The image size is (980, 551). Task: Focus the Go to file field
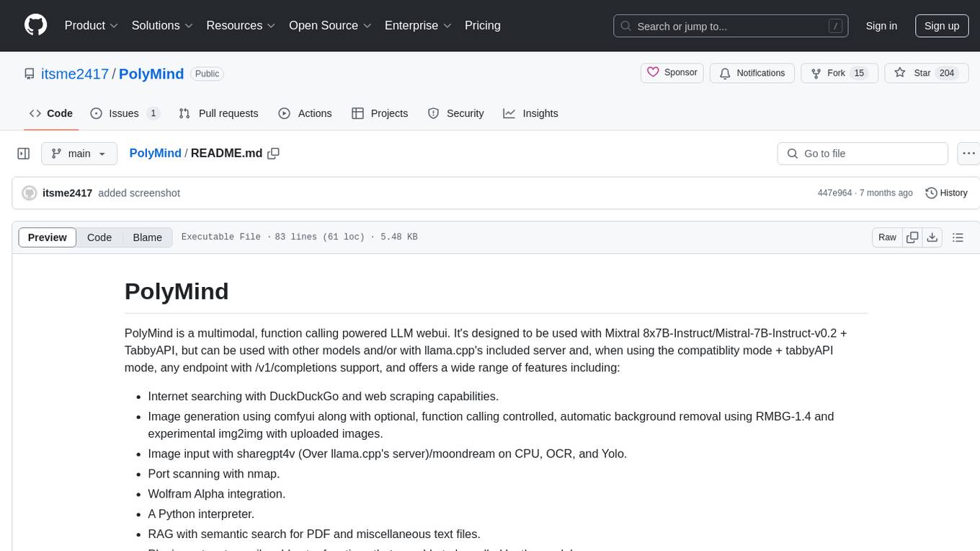click(863, 154)
